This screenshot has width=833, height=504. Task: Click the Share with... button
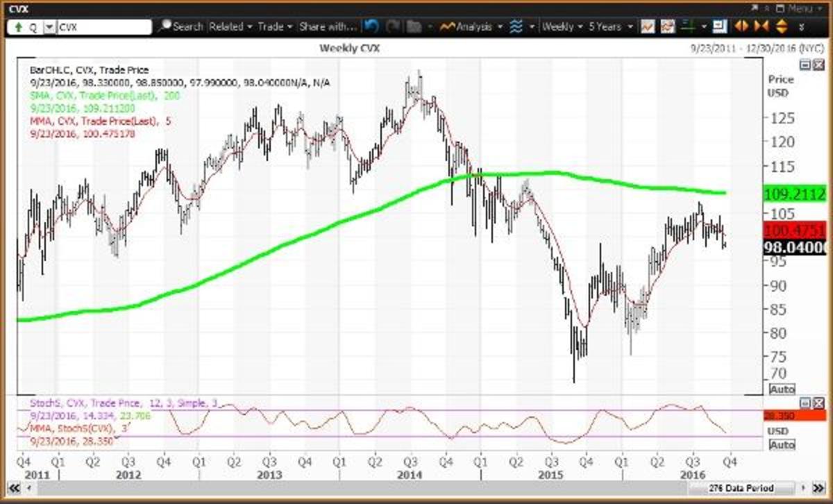[x=328, y=27]
